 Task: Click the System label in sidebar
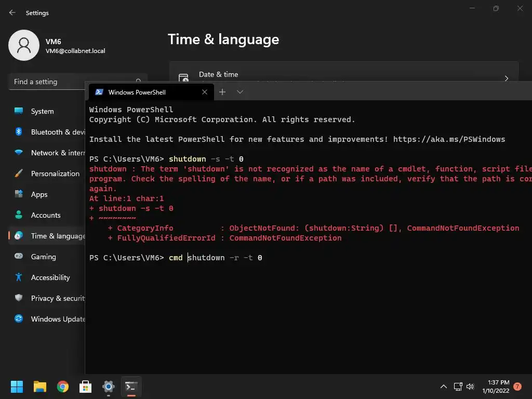pos(43,111)
